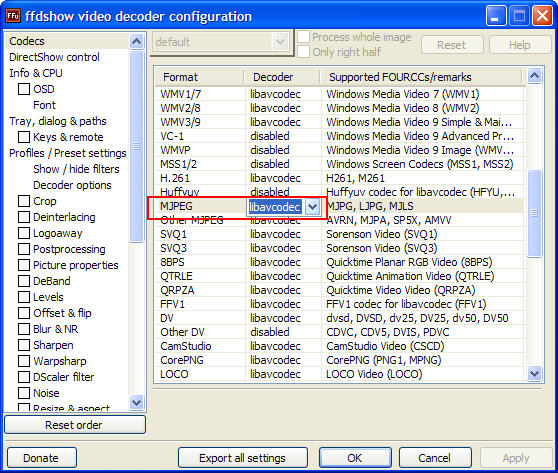Enable the Logoaway checkbox
The width and height of the screenshot is (558, 473).
point(24,233)
